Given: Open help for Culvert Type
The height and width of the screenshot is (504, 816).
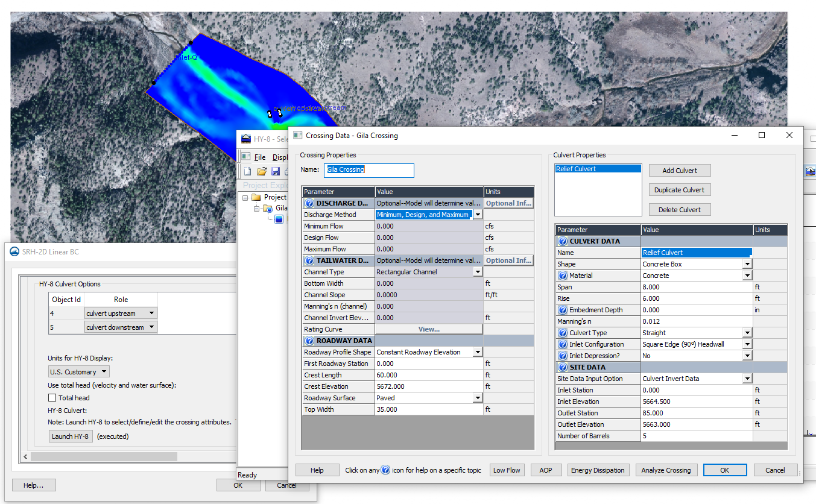Looking at the screenshot, I should [x=563, y=333].
